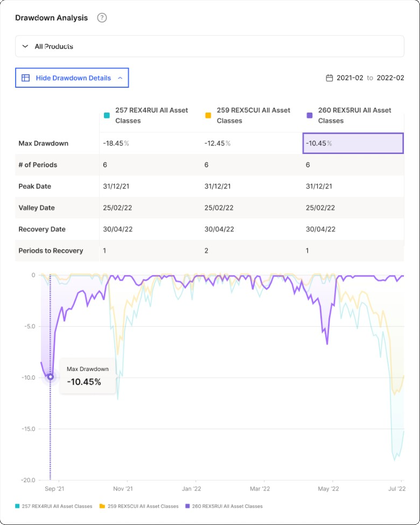
Task: Click the teal 257 REX4RUI swatch in table header
Action: coord(107,116)
